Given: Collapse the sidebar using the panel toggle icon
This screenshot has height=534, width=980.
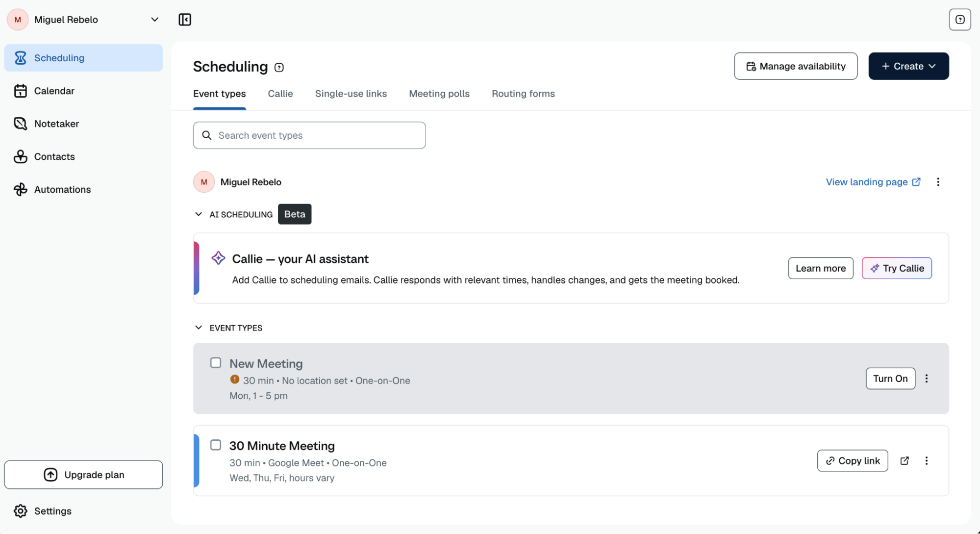Looking at the screenshot, I should [185, 20].
